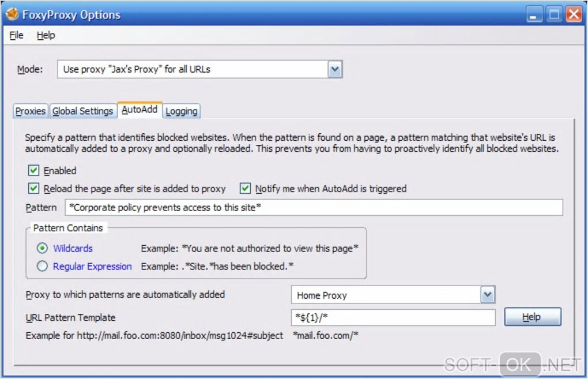Open the File menu
Image resolution: width=588 pixels, height=379 pixels.
(16, 35)
